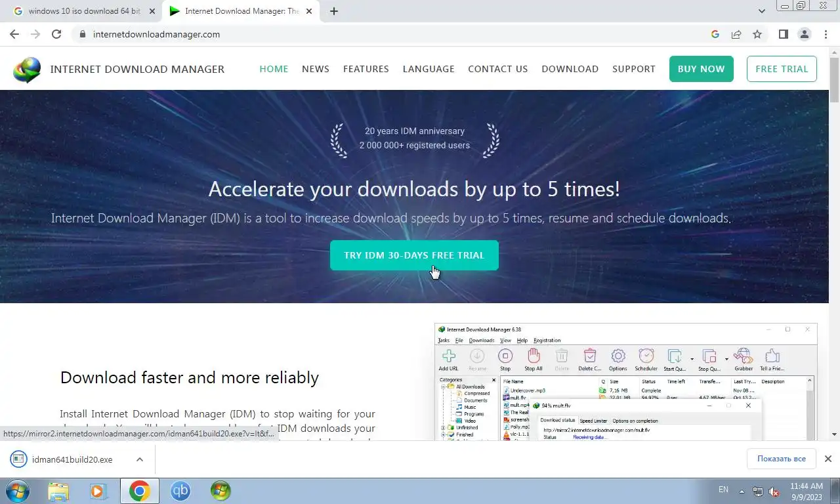Click the BUY NOW button

[x=701, y=69]
